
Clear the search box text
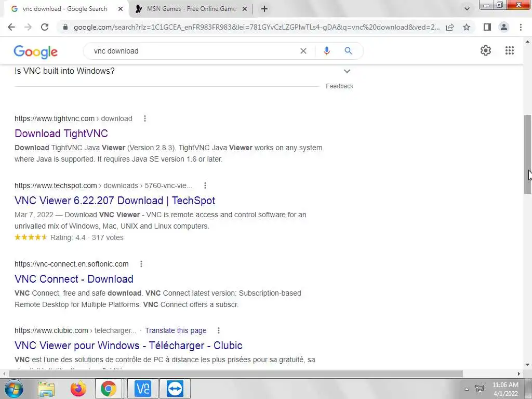click(303, 51)
